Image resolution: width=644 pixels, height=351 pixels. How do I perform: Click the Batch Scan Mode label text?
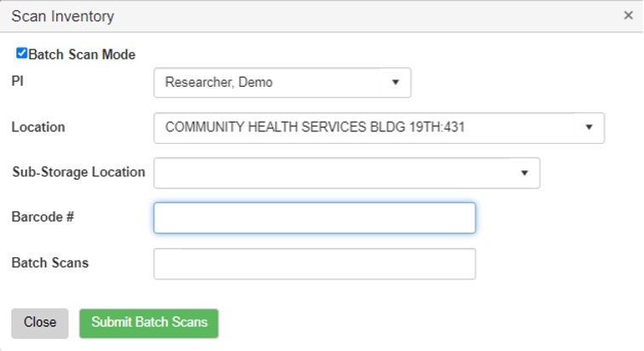(82, 55)
